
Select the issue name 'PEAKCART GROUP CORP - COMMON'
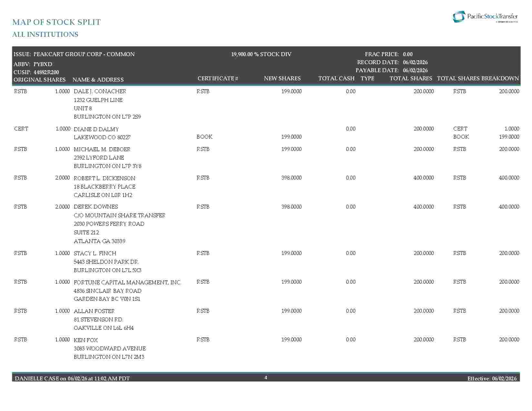pos(84,54)
